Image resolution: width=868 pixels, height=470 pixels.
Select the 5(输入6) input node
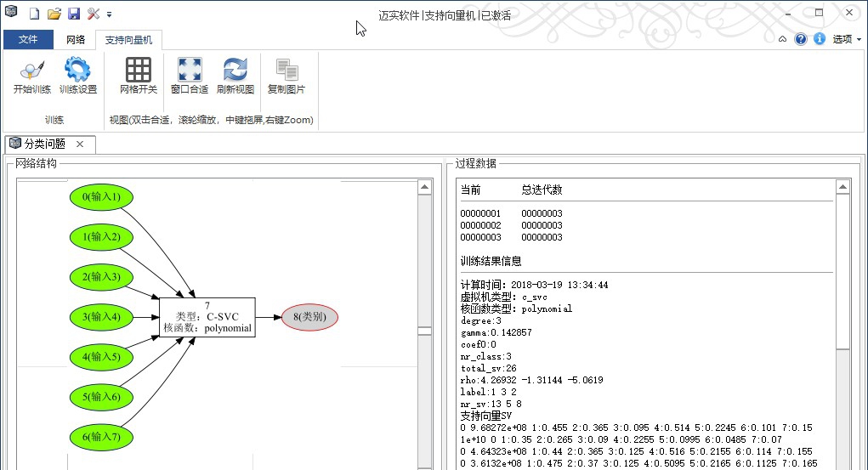point(101,396)
